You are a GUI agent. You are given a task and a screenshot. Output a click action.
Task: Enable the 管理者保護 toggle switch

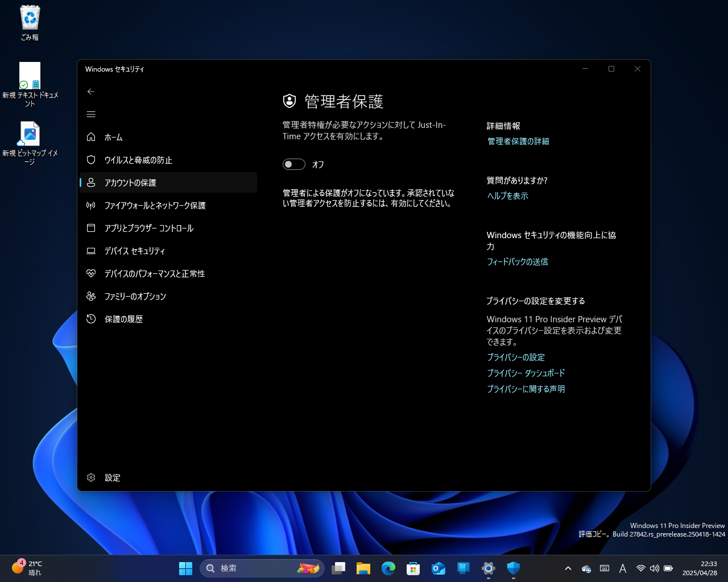294,164
